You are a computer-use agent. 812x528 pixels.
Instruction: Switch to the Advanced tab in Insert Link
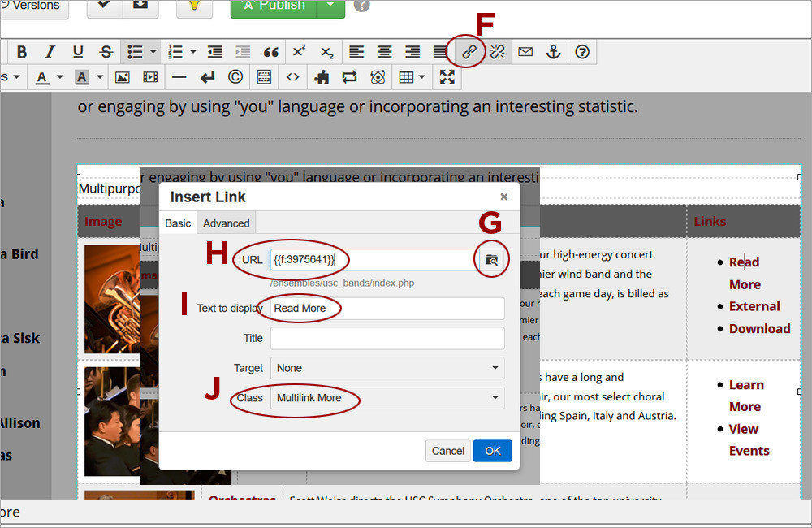pos(227,223)
